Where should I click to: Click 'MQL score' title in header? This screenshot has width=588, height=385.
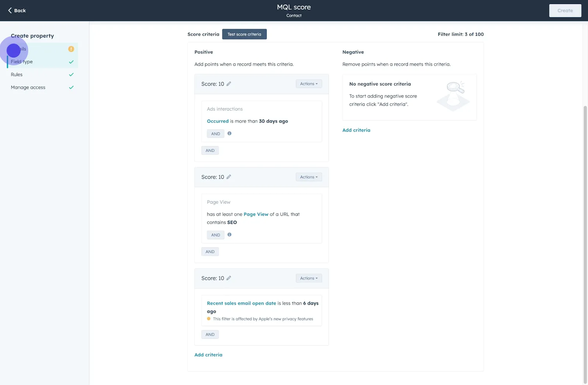pyautogui.click(x=294, y=7)
